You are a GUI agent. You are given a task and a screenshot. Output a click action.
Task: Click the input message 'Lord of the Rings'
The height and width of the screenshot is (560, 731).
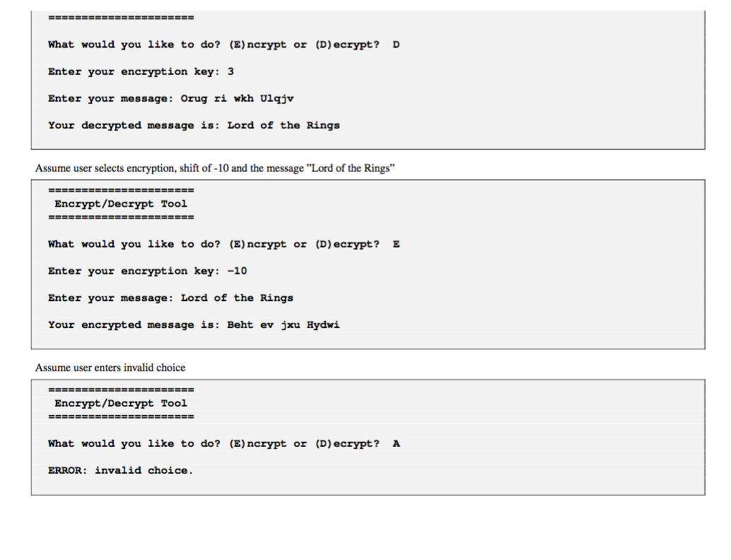[237, 298]
